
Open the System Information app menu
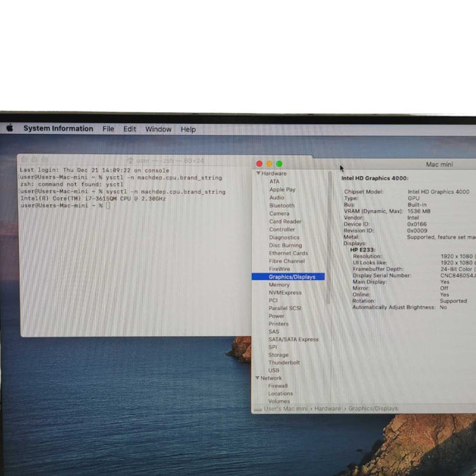(x=58, y=129)
